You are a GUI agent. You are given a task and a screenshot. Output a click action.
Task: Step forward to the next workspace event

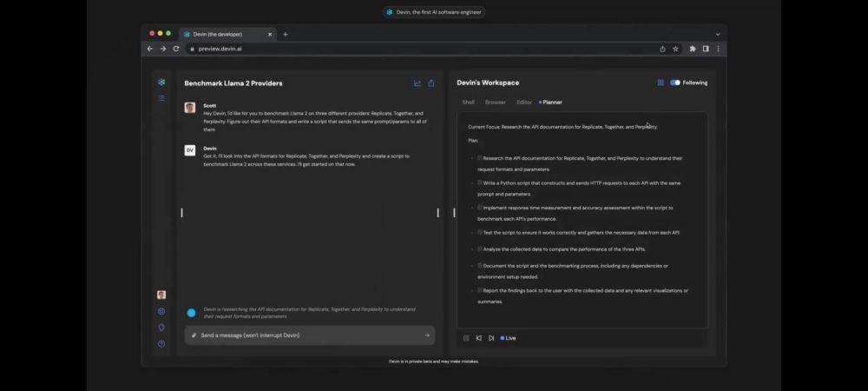coord(491,338)
